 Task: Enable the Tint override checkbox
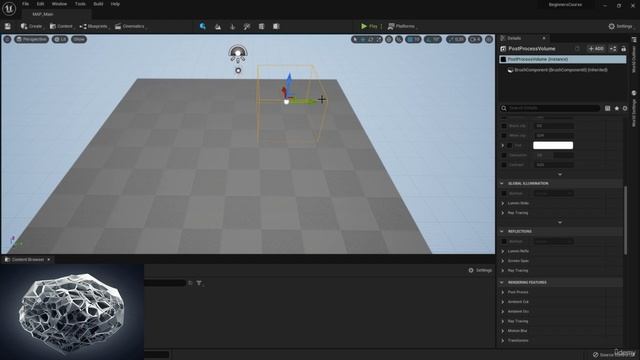coord(510,145)
